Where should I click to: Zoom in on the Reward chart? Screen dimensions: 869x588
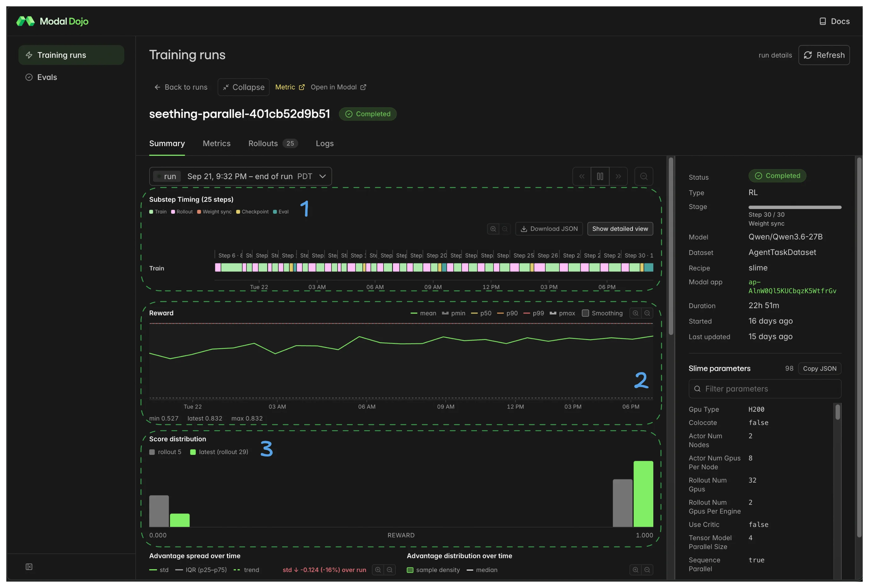pyautogui.click(x=635, y=313)
